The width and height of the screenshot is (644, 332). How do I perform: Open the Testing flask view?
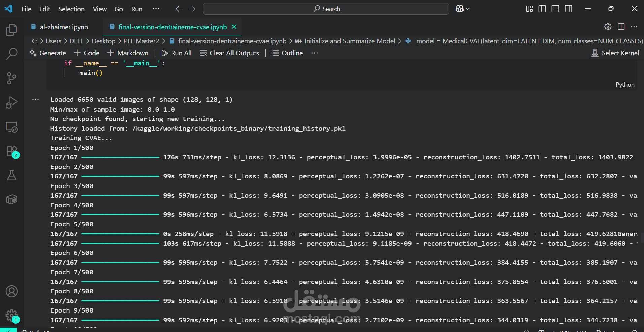coord(12,175)
